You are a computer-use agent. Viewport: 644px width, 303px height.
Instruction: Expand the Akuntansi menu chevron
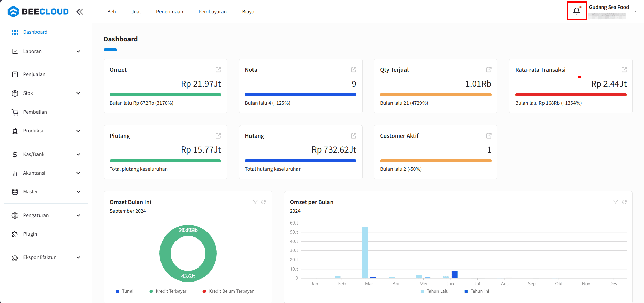coord(78,173)
